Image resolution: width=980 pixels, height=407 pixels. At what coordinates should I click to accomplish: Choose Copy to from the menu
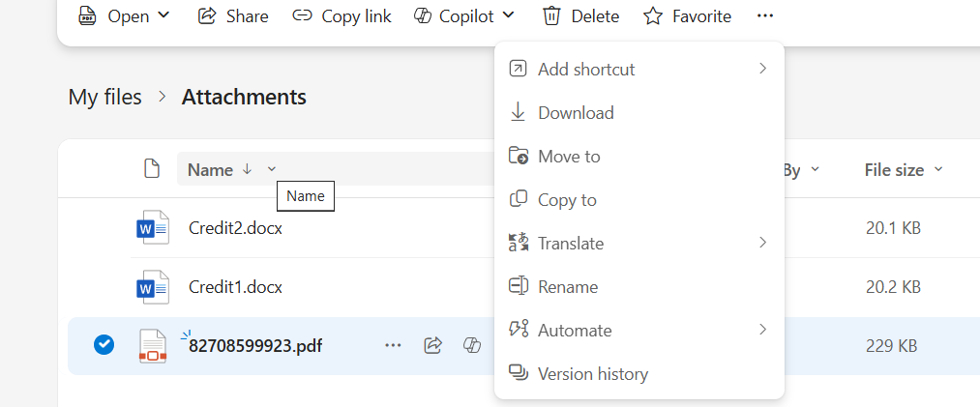coord(638,200)
